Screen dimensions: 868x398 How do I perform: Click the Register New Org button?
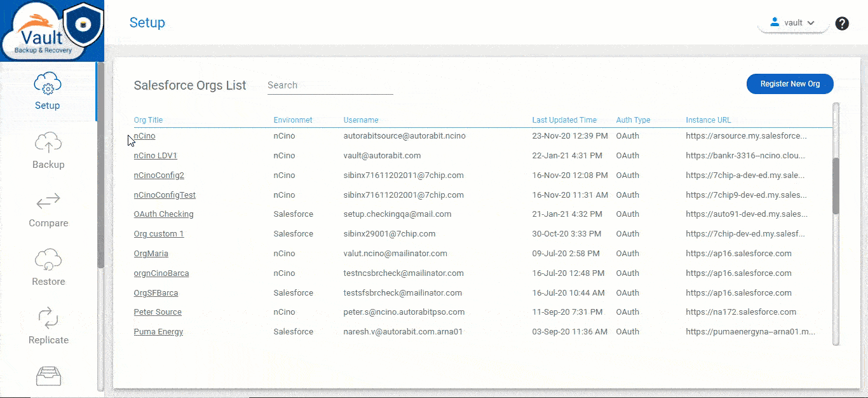click(x=790, y=84)
